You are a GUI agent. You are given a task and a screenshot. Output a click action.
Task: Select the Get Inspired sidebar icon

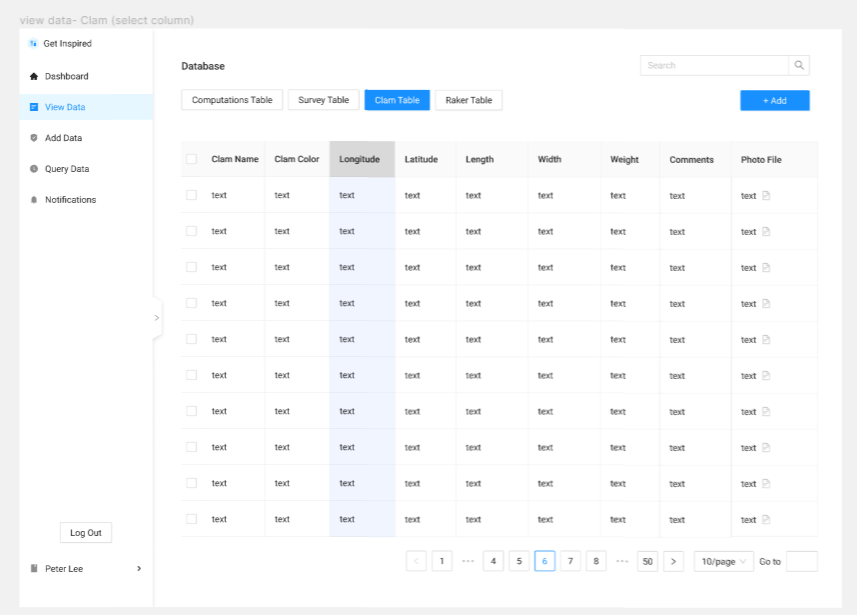click(32, 43)
